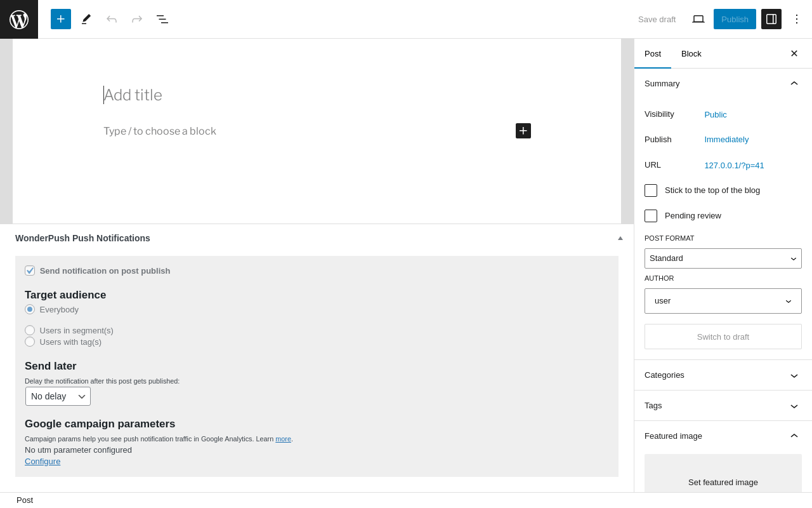The width and height of the screenshot is (812, 508).
Task: Select the Tools pencil icon
Action: pyautogui.click(x=86, y=19)
